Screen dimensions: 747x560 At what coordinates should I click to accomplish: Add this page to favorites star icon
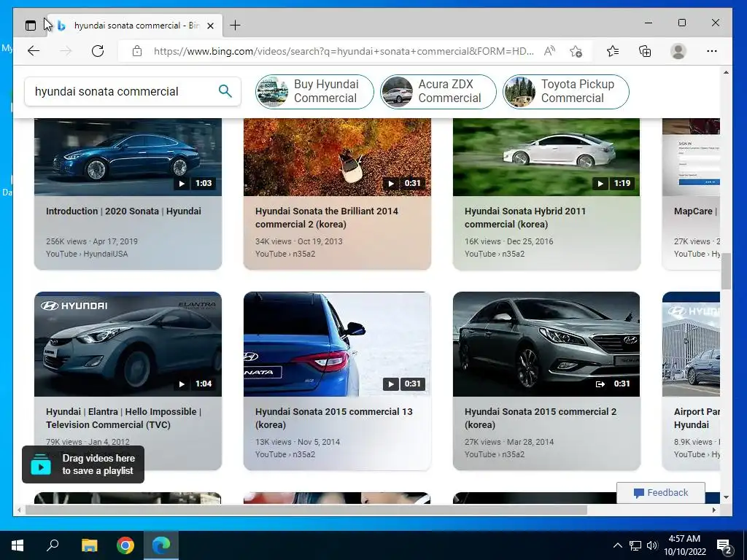[576, 51]
